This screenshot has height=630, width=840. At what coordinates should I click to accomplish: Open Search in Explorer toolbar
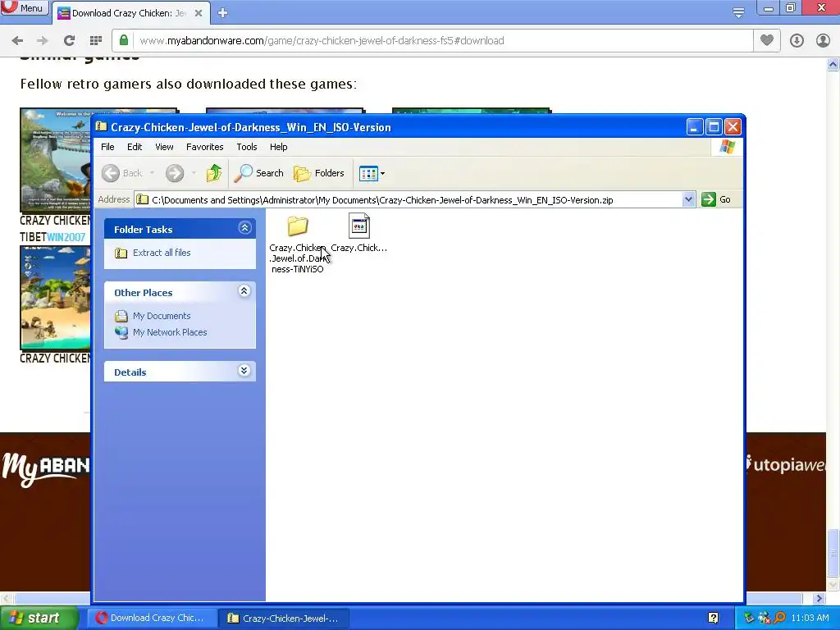point(259,173)
